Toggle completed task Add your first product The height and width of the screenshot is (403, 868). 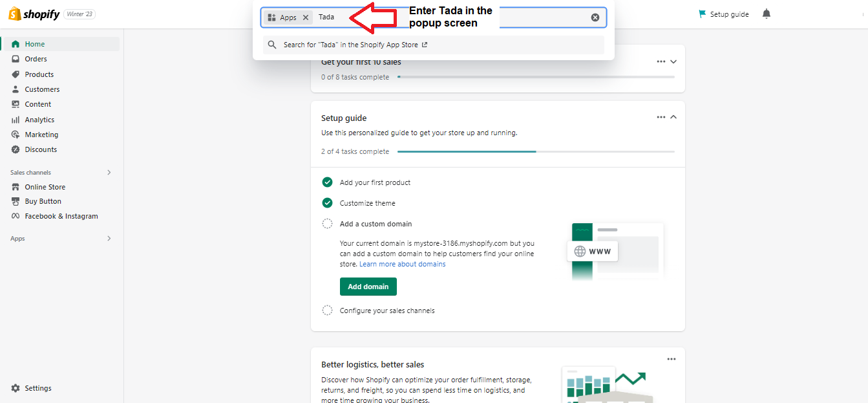[327, 182]
